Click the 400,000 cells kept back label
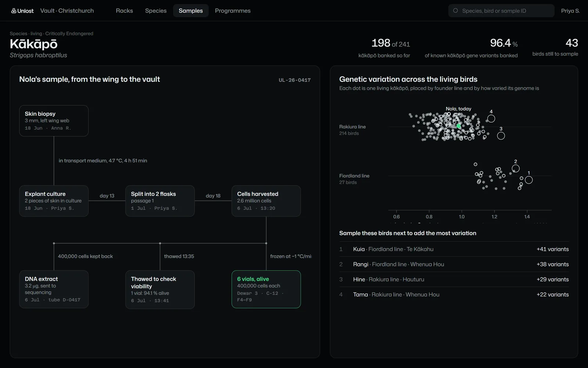The image size is (588, 368). (x=85, y=256)
